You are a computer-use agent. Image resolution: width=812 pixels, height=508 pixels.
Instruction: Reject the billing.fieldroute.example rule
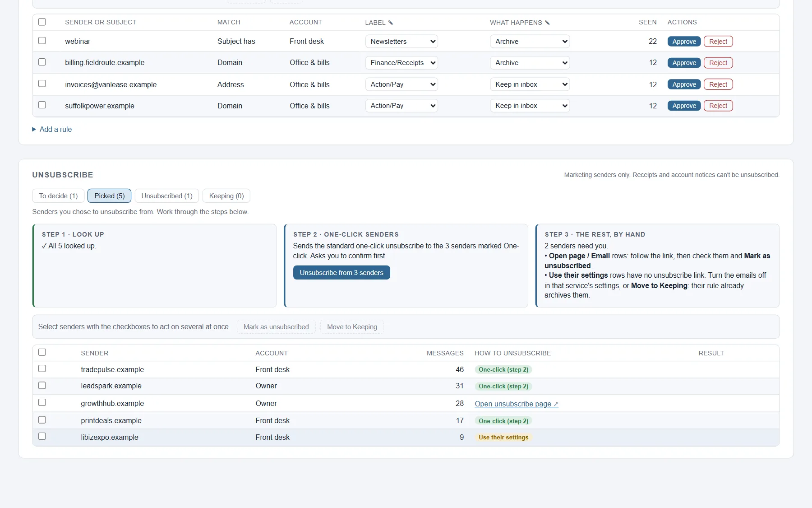tap(718, 63)
